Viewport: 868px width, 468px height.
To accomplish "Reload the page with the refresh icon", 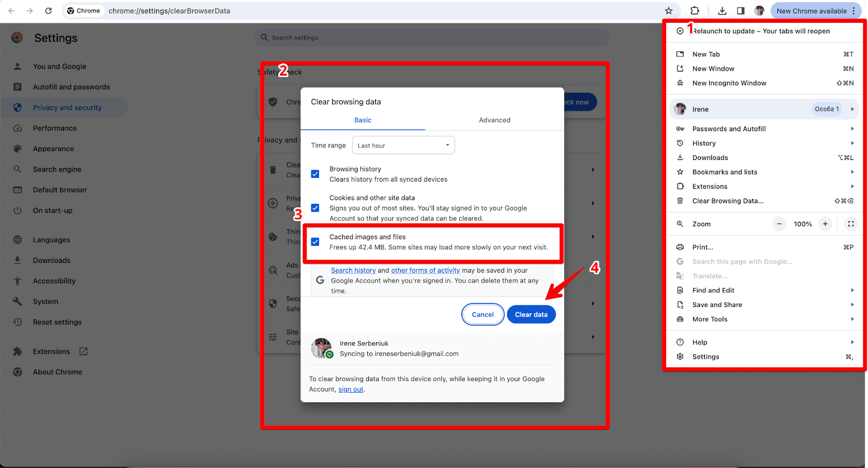I will point(48,11).
